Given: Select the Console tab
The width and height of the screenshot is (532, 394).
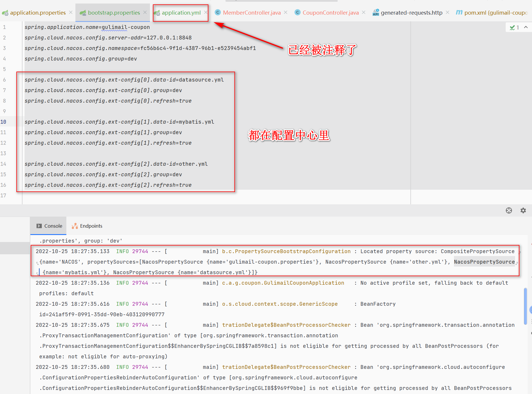Looking at the screenshot, I should click(x=49, y=226).
